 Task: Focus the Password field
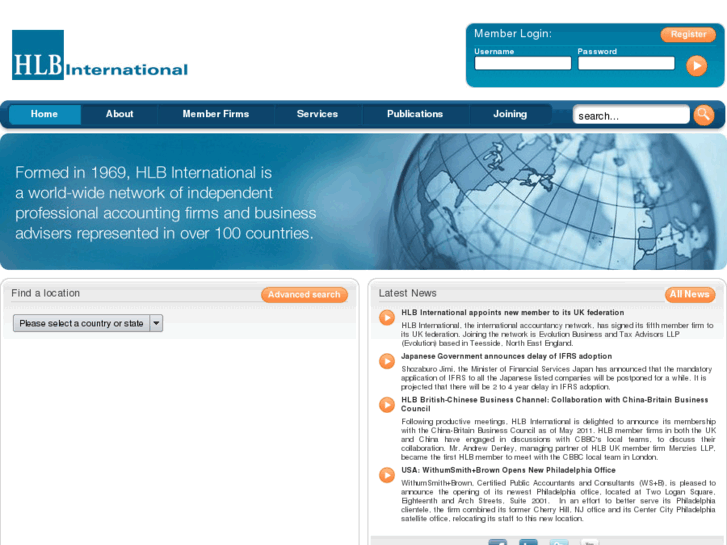[x=626, y=63]
